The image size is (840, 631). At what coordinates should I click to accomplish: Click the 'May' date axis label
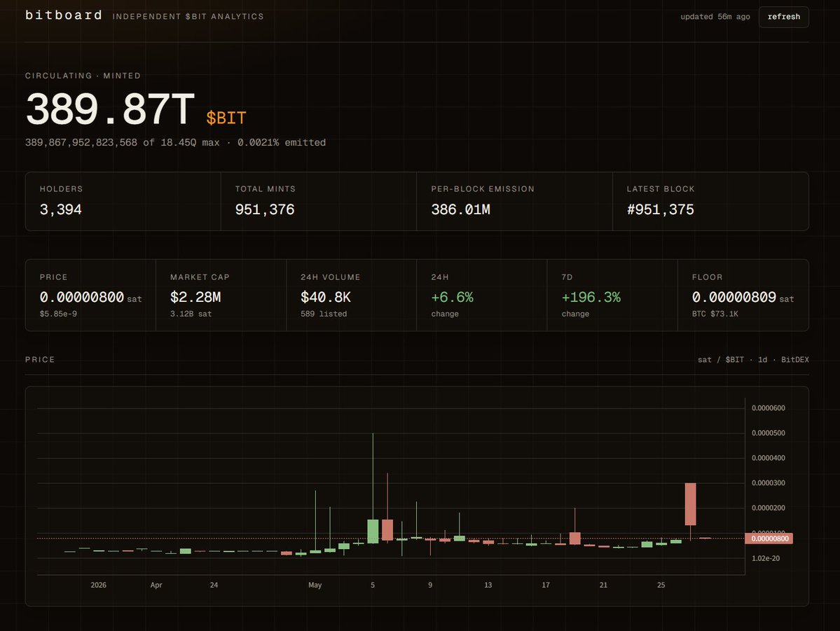(x=315, y=585)
